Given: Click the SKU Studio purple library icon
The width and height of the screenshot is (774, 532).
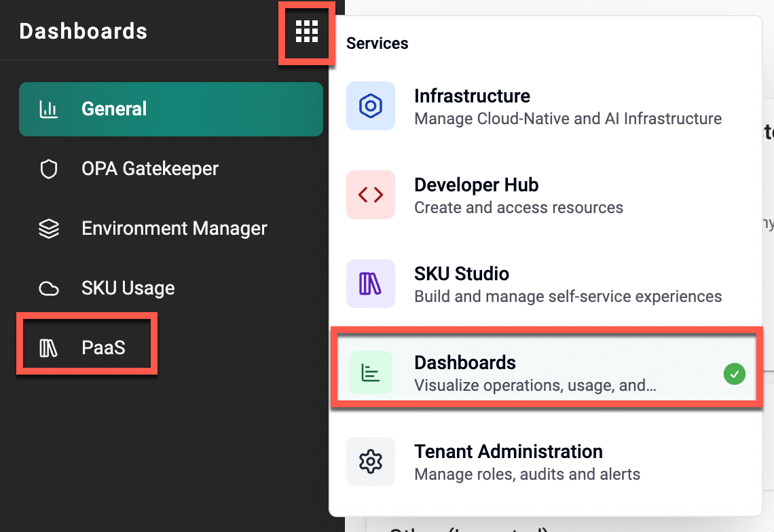Looking at the screenshot, I should pyautogui.click(x=370, y=284).
